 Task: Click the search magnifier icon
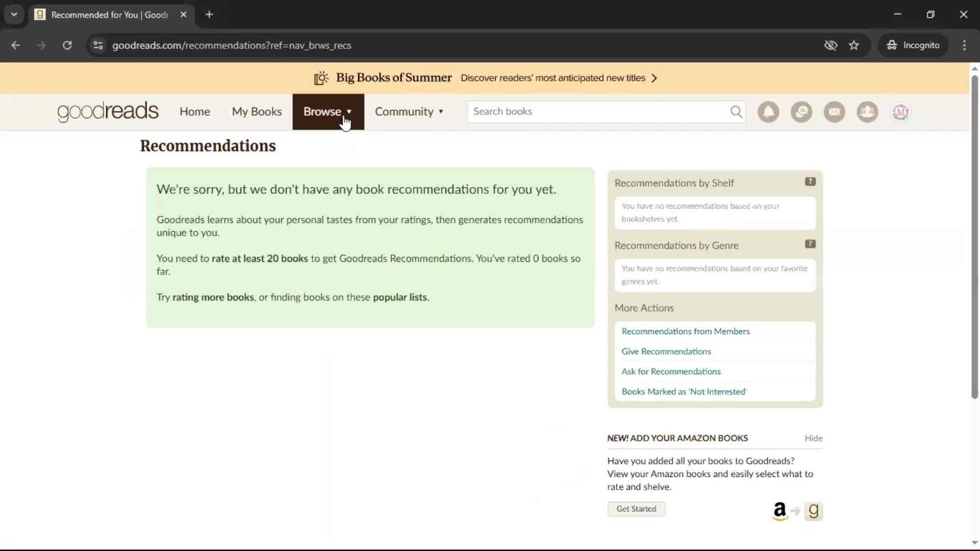(736, 112)
